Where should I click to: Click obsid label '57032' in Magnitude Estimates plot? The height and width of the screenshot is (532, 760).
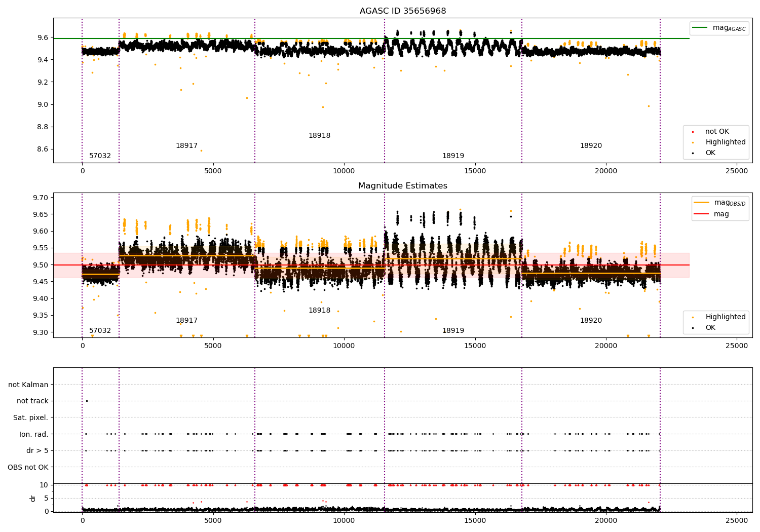tap(100, 331)
